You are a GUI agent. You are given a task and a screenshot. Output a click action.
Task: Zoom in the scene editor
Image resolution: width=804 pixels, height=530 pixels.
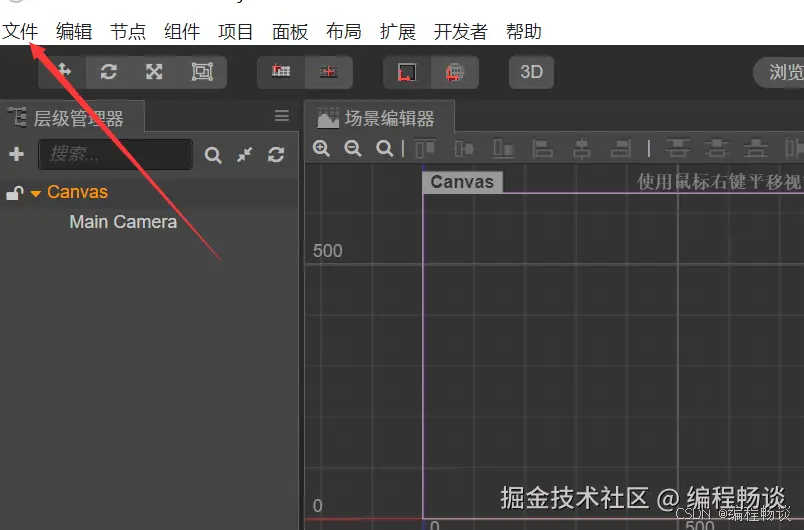click(321, 149)
